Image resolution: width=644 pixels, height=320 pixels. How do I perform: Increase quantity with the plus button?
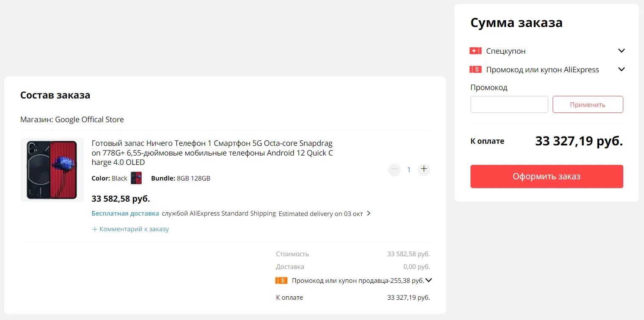[424, 170]
